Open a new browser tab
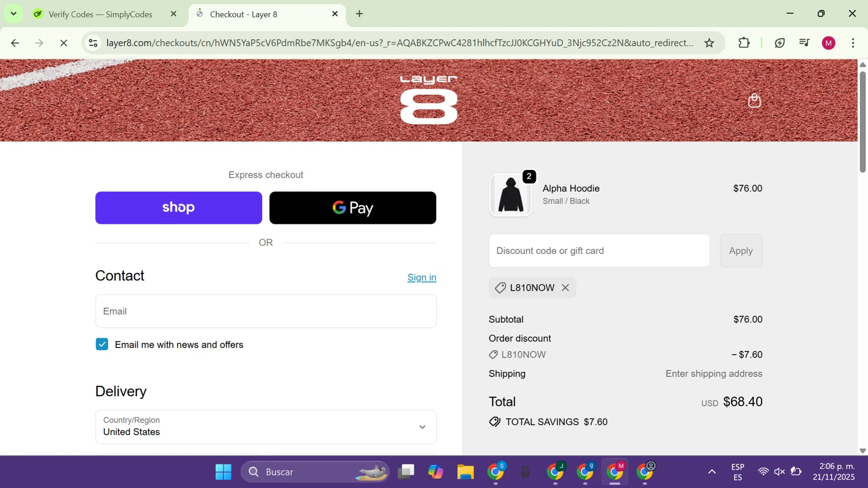This screenshot has width=868, height=488. [359, 14]
